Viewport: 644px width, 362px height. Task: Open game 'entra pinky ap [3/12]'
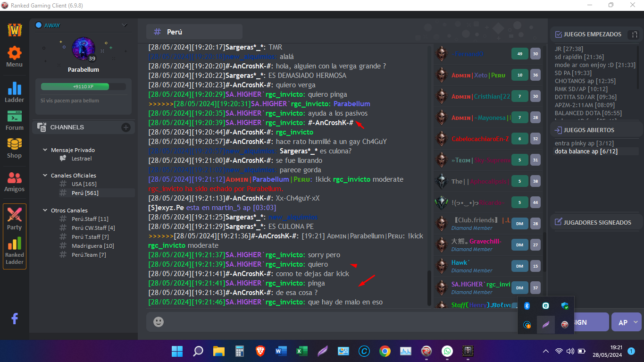(x=584, y=143)
